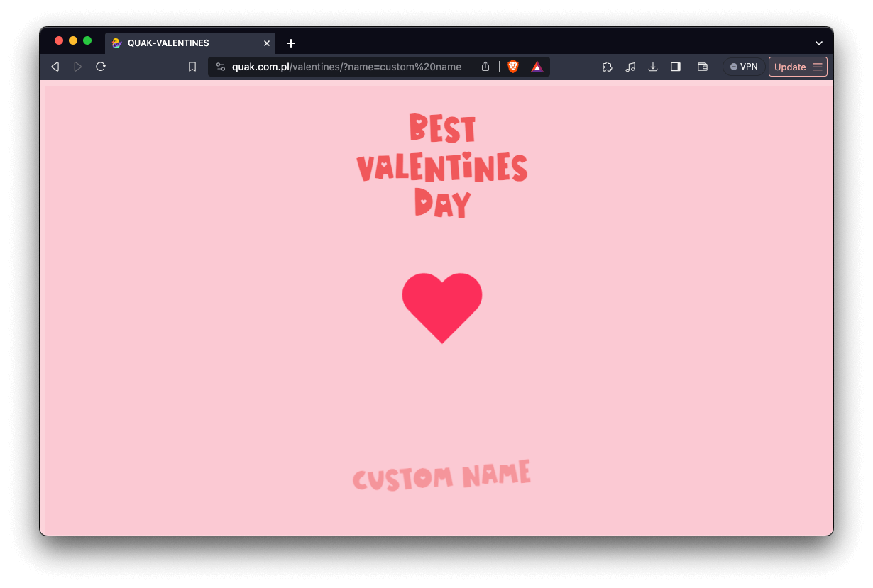Screen dimensions: 873x588
Task: Open a new tab with the plus button
Action: (x=290, y=43)
